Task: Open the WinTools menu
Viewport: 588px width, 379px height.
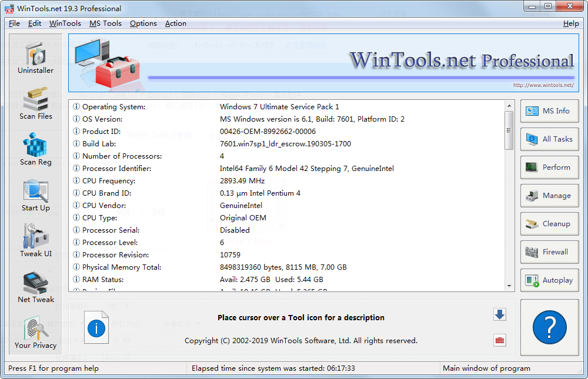Action: [x=65, y=24]
